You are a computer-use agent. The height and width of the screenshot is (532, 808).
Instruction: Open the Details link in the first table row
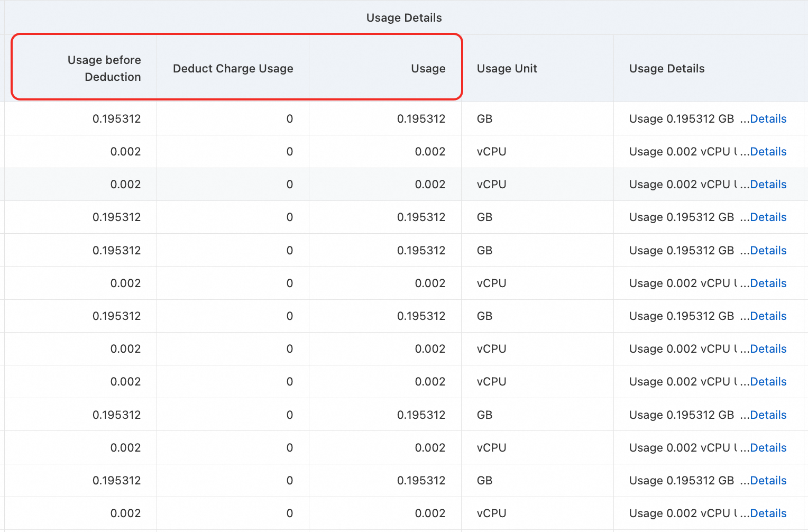[x=768, y=119]
